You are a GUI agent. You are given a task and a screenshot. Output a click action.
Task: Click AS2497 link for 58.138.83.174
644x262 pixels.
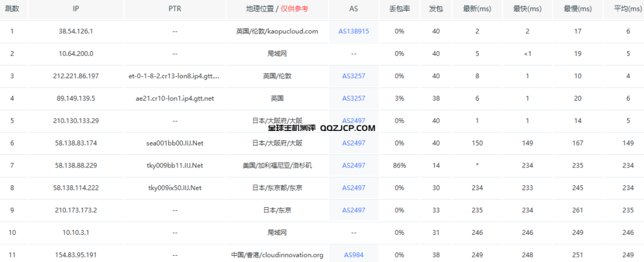point(353,143)
